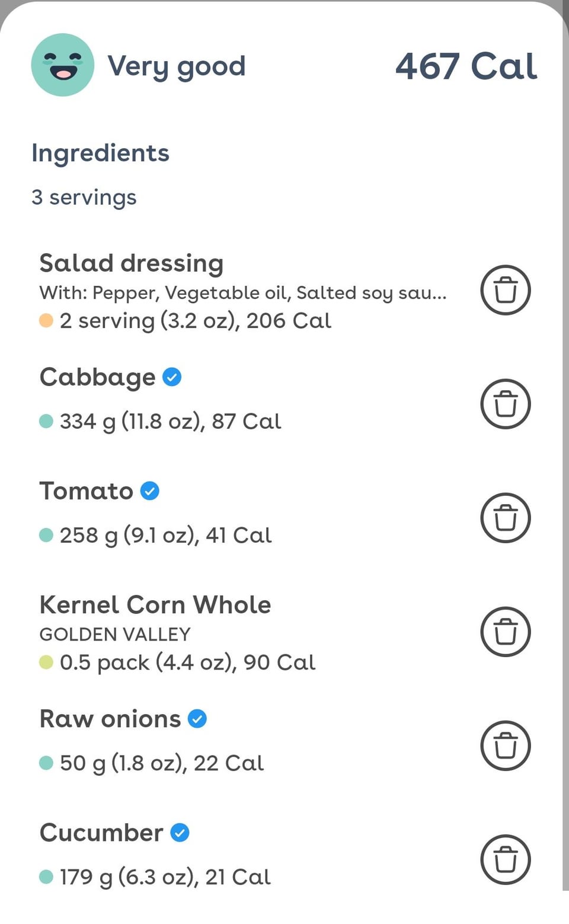Image resolution: width=569 pixels, height=924 pixels.
Task: Remove Cabbage using its trash icon
Action: [x=505, y=404]
